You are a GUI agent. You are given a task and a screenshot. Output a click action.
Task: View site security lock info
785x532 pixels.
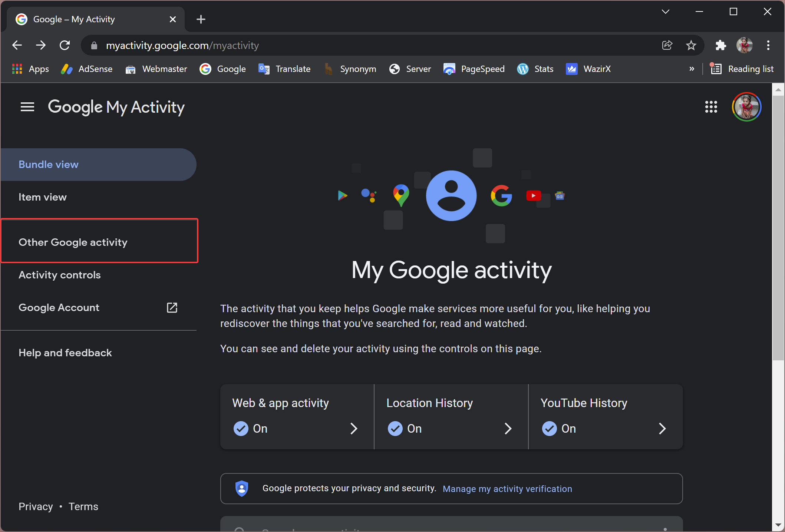94,46
